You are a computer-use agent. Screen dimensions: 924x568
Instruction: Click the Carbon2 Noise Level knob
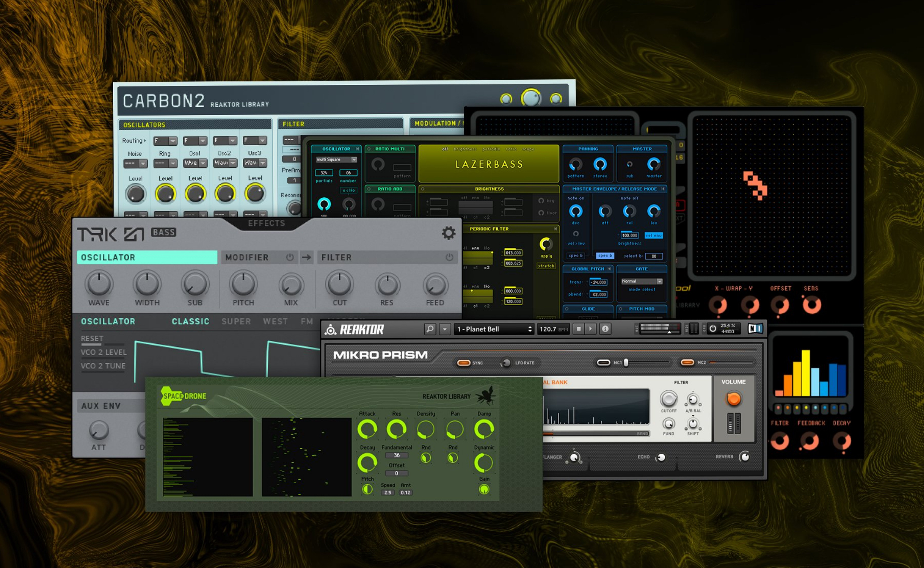coord(135,194)
